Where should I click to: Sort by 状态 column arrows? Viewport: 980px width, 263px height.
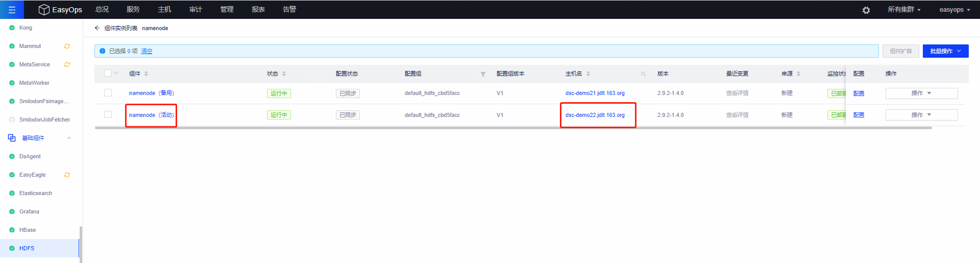click(284, 74)
